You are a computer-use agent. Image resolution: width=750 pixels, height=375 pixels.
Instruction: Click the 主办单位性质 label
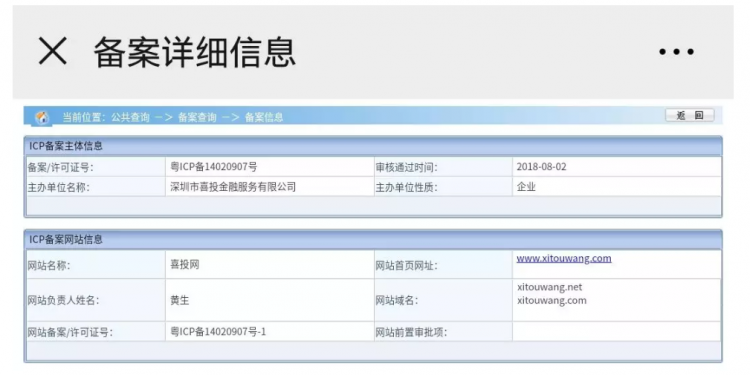tap(407, 188)
